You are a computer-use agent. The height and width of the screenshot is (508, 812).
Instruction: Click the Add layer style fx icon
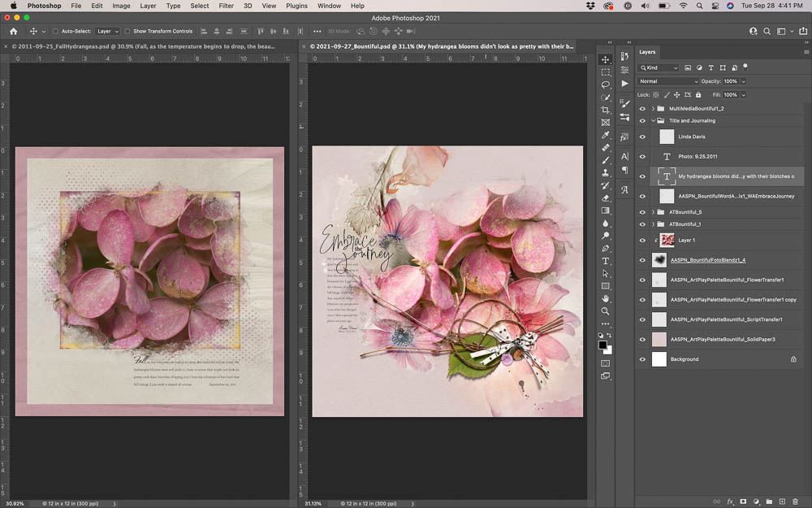pos(730,501)
